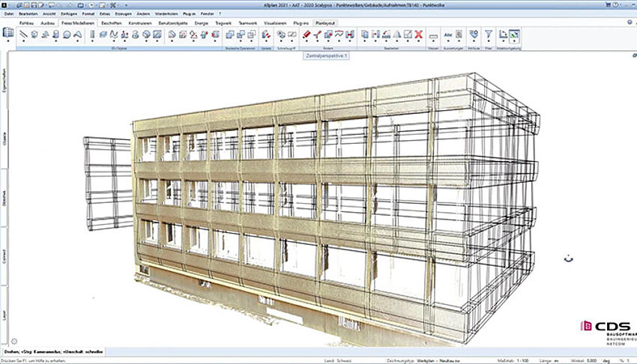This screenshot has width=637, height=364.
Task: Switch to the Visualisieren ribbon tab
Action: (275, 23)
